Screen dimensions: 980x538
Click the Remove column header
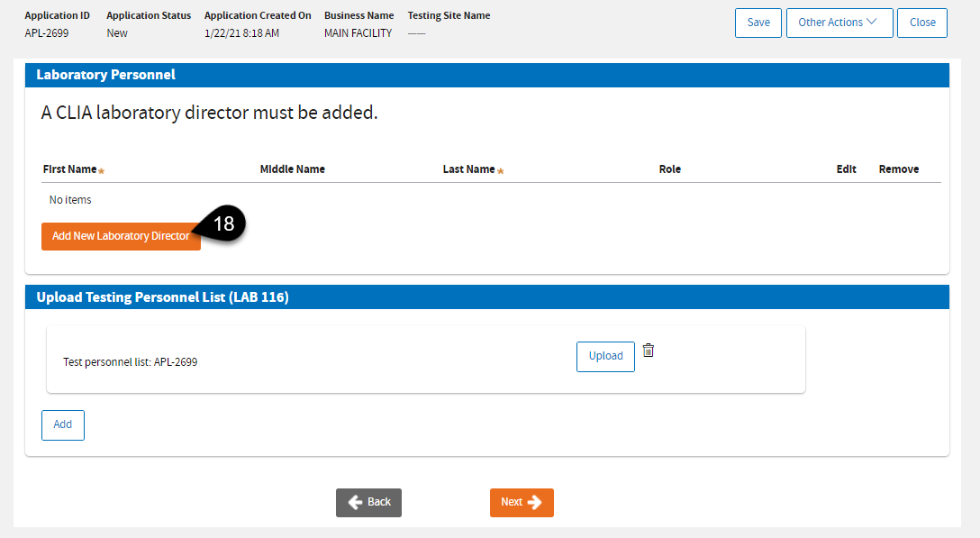[898, 169]
